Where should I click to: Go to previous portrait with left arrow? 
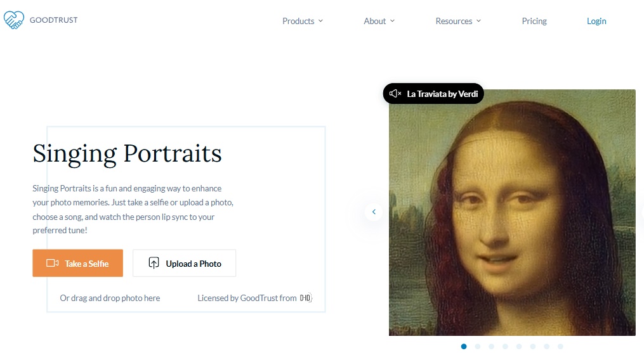click(x=374, y=212)
